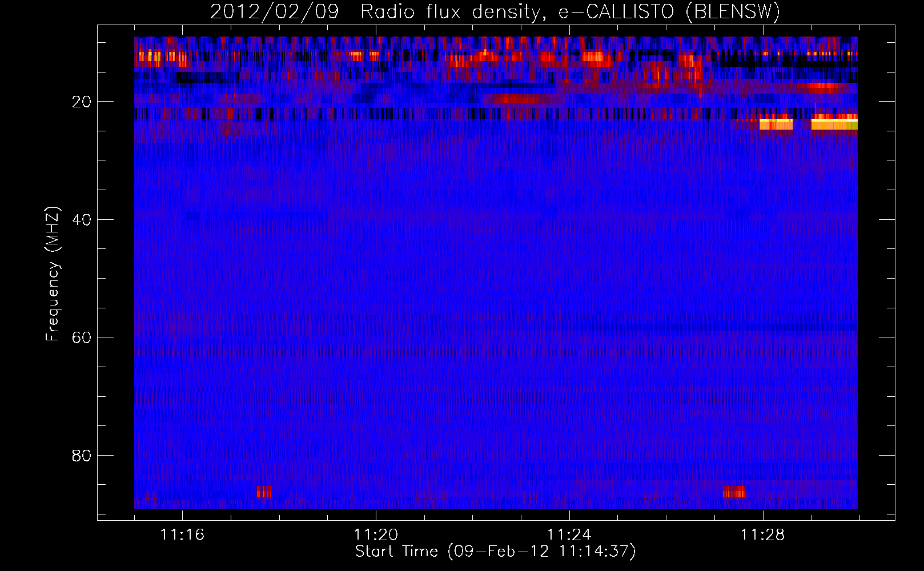Viewport: 924px width, 571px height.
Task: Click the 80 MHz frequency tick label
Action: tap(82, 456)
